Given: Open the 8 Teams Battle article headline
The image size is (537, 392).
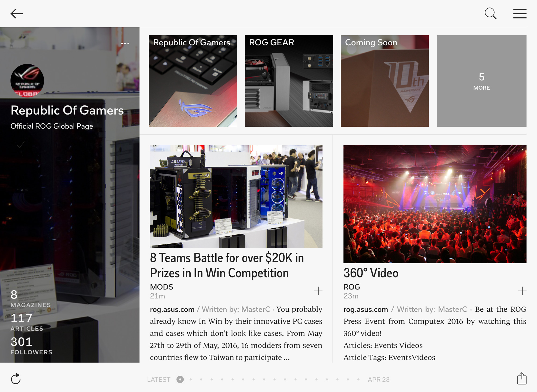Looking at the screenshot, I should point(227,265).
